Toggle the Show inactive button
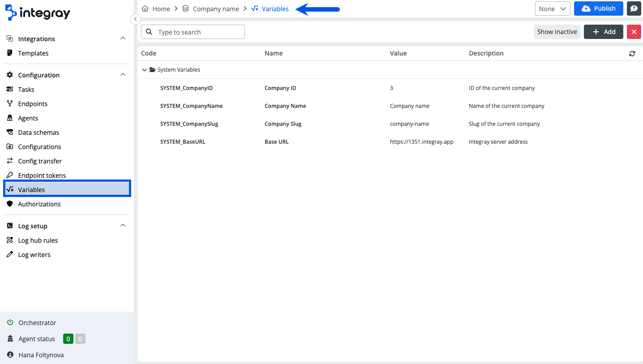 557,32
